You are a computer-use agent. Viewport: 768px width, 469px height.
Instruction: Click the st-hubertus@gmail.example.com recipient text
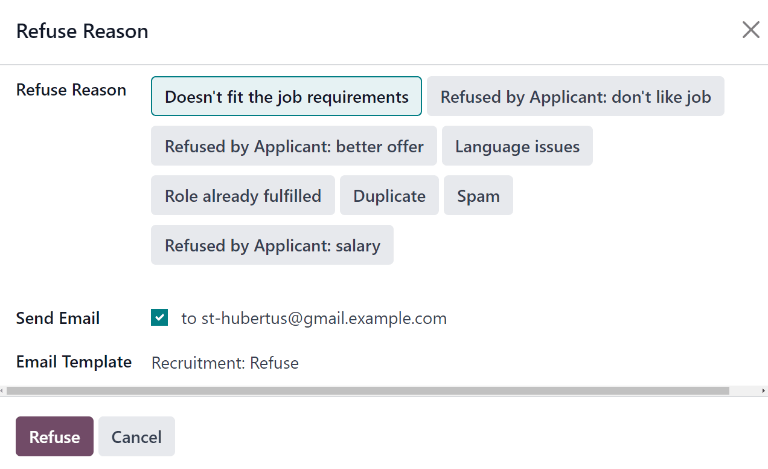coord(313,318)
